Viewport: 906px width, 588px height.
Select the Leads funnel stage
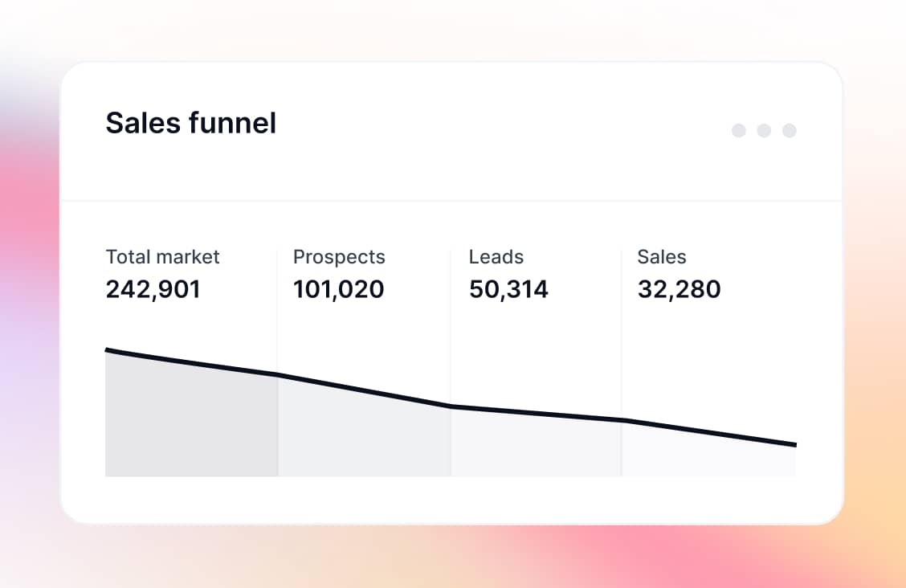tap(496, 256)
